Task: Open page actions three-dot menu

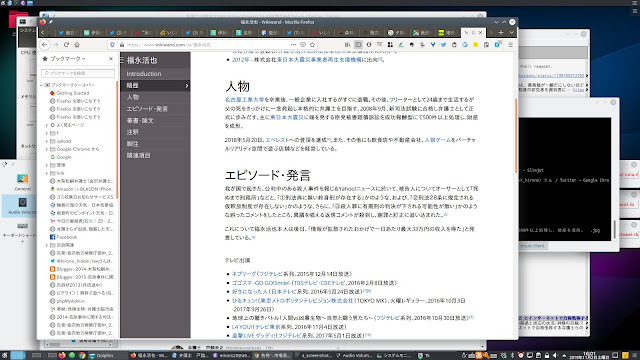Action: (x=293, y=45)
